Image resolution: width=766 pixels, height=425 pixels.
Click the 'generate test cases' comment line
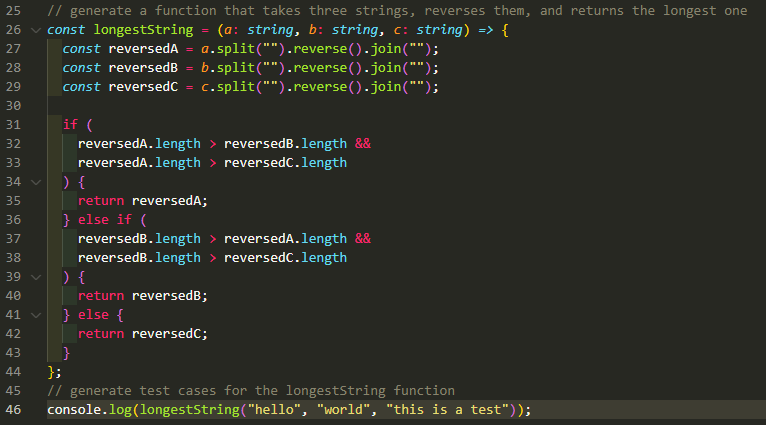251,391
